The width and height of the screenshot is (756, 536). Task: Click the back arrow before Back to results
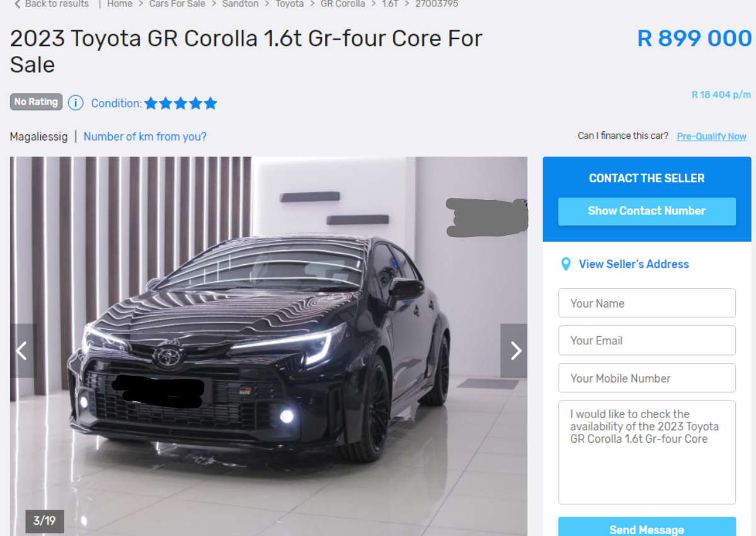18,4
